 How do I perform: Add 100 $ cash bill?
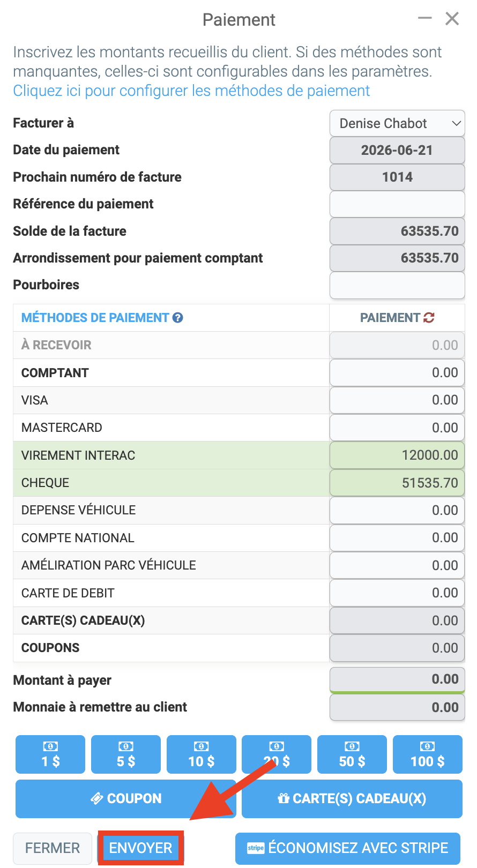tap(428, 754)
